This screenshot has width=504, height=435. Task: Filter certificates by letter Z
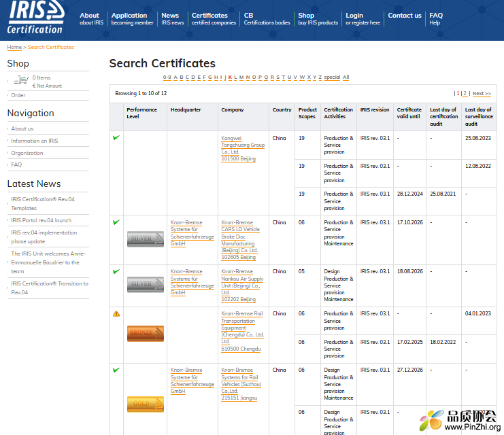(x=320, y=77)
